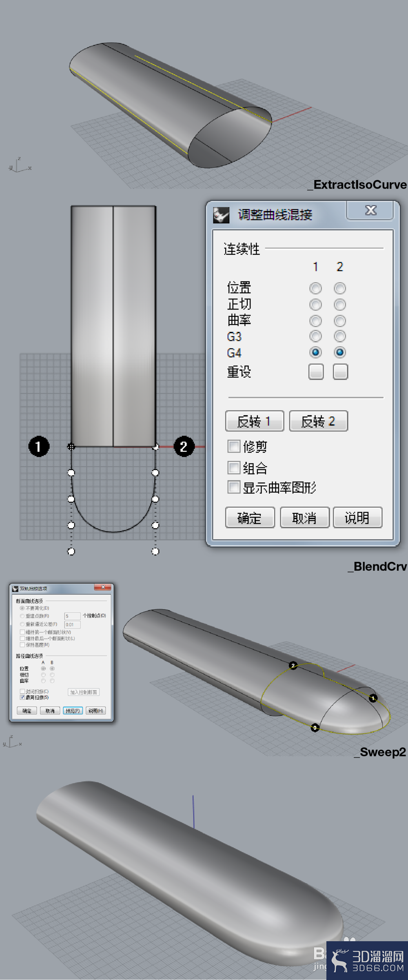Select 曲率 for rail A in sweep dialog
408x980 pixels.
pyautogui.click(x=43, y=681)
